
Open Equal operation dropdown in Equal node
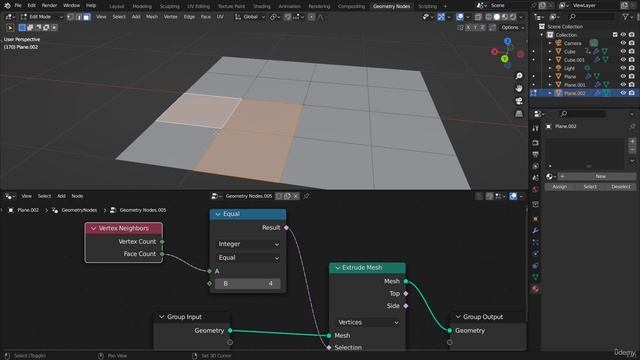tap(248, 258)
